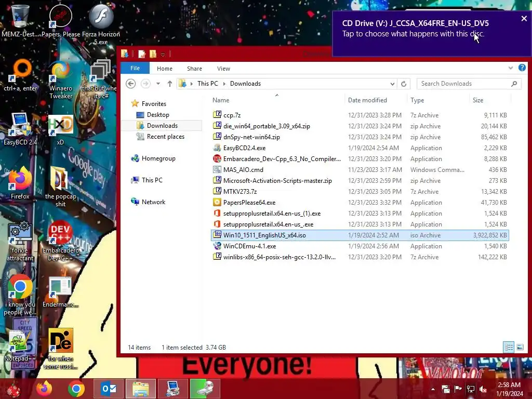Switch to large icons view button
The width and height of the screenshot is (532, 399).
pos(520,347)
